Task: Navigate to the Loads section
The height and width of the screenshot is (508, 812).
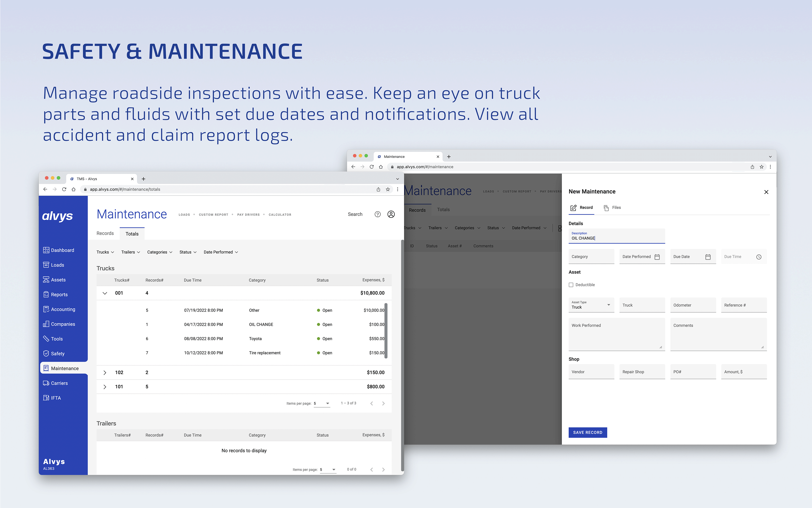Action: (x=57, y=265)
